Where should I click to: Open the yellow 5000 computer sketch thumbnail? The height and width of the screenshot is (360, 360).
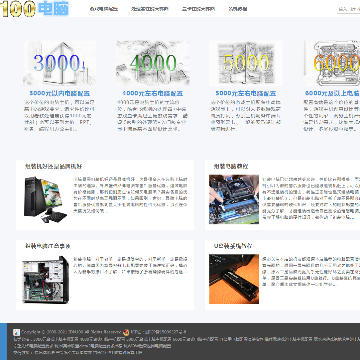point(246,63)
